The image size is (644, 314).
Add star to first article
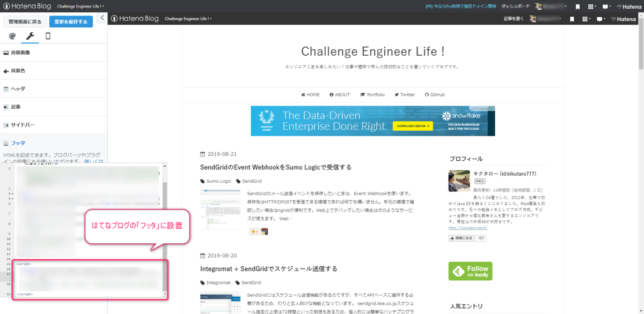click(254, 231)
